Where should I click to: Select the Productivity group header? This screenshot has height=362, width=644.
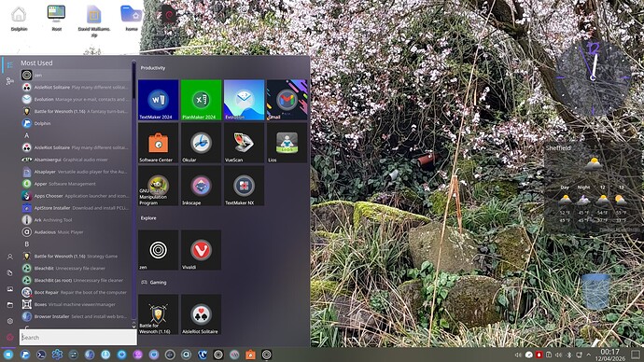tap(153, 68)
